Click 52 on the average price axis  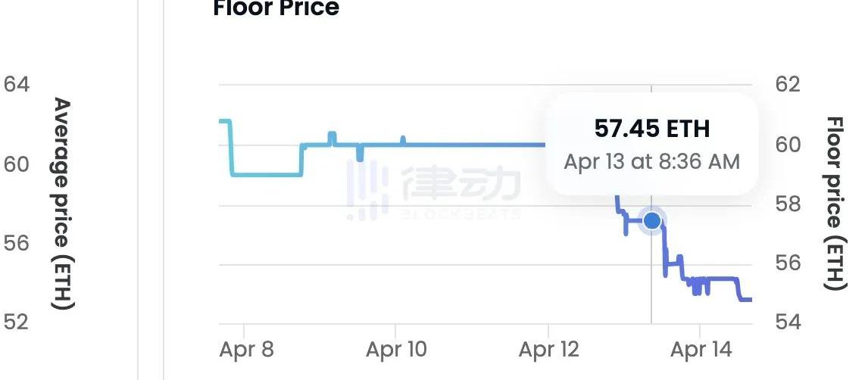[x=17, y=322]
